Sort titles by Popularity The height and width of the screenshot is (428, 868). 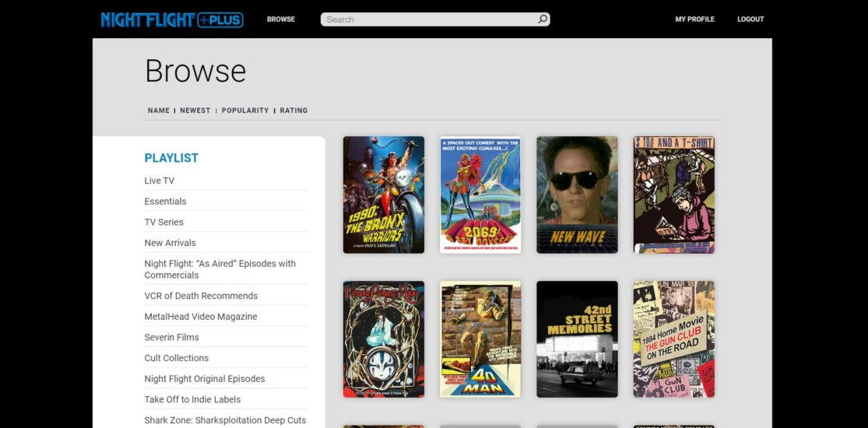click(244, 111)
